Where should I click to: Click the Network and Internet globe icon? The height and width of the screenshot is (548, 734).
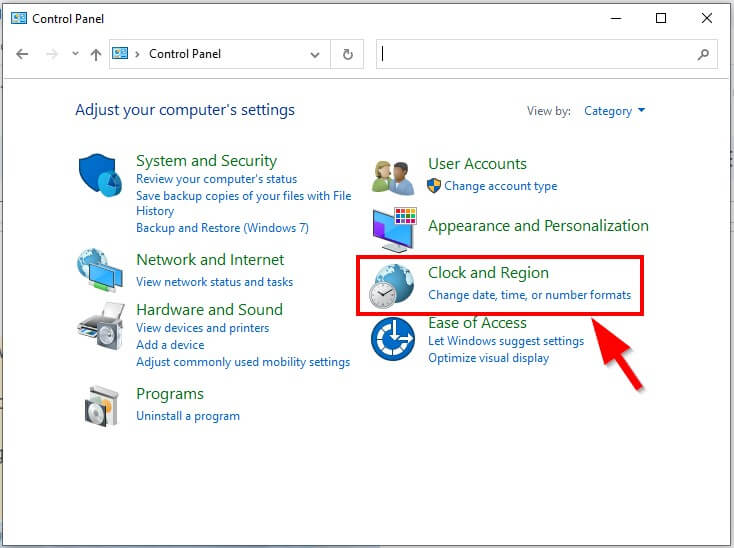(100, 270)
